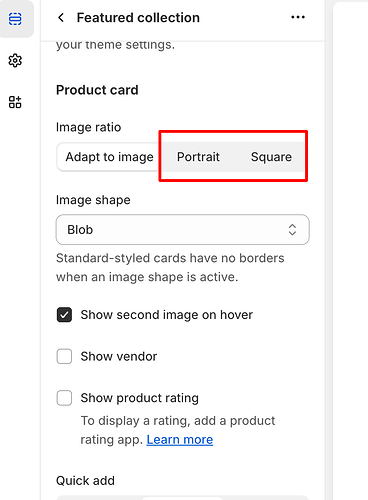Click the 'Show second image on hover' label
The height and width of the screenshot is (500, 368).
point(167,315)
